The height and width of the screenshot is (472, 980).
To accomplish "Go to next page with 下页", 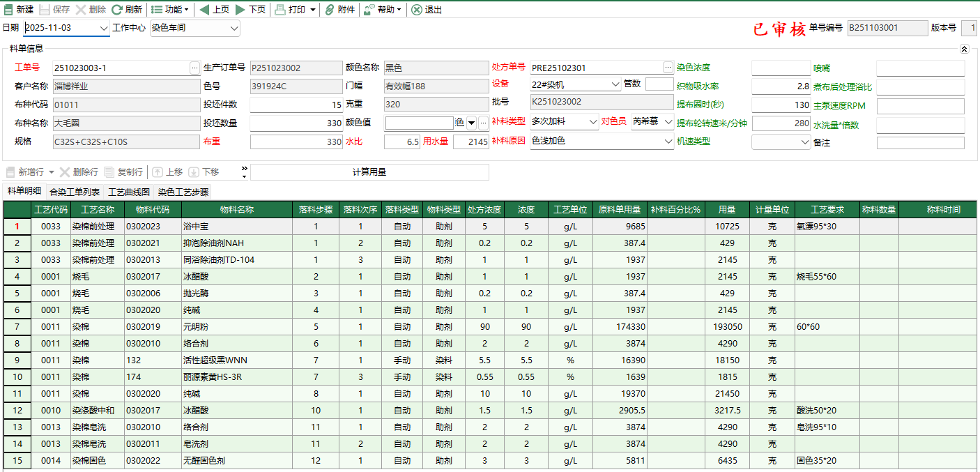I will point(240,10).
